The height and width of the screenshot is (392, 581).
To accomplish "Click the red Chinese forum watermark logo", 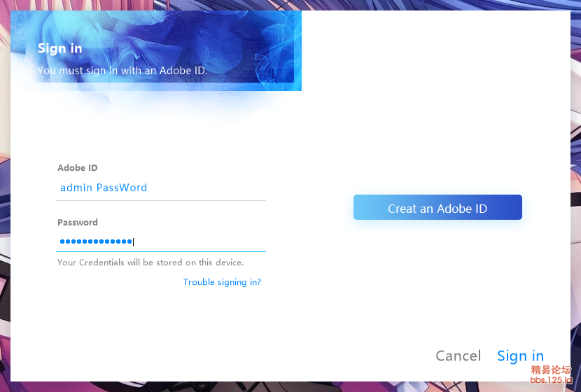I will point(551,370).
